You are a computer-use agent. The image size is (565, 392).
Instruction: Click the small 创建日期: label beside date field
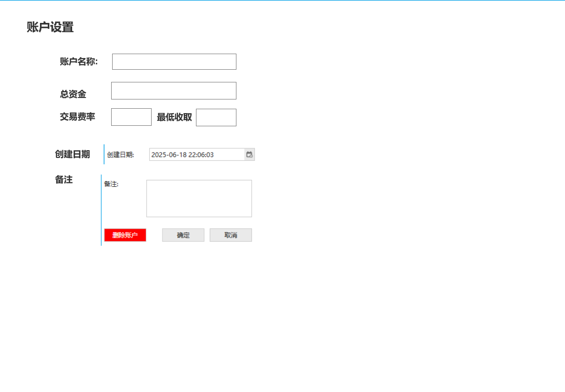point(120,155)
